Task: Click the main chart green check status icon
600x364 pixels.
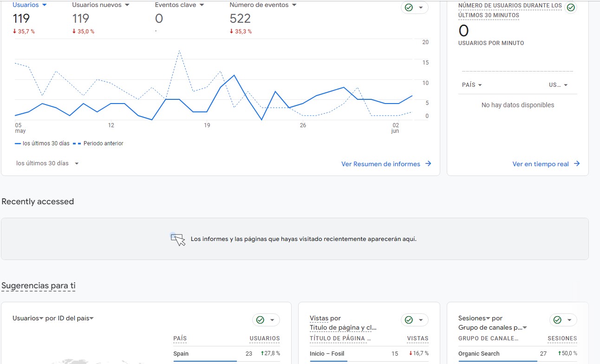Action: [x=409, y=7]
